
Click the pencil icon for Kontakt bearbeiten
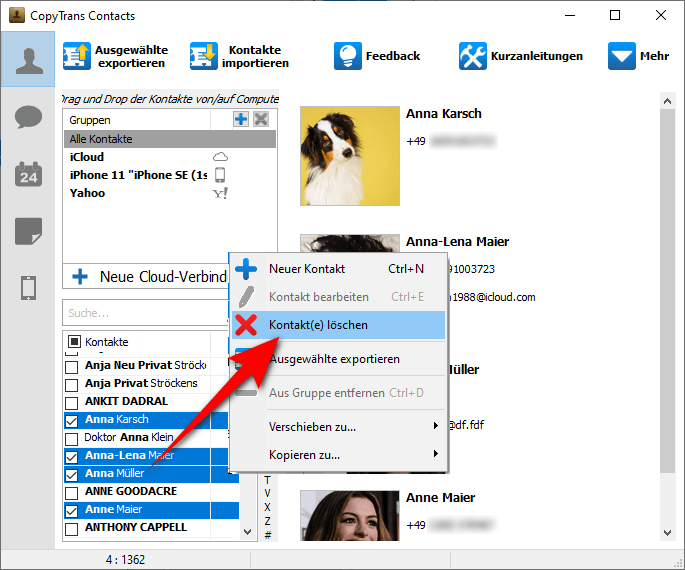tap(246, 297)
